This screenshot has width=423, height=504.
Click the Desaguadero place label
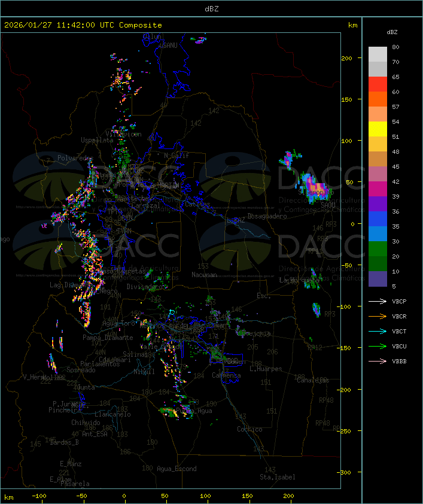pos(267,216)
